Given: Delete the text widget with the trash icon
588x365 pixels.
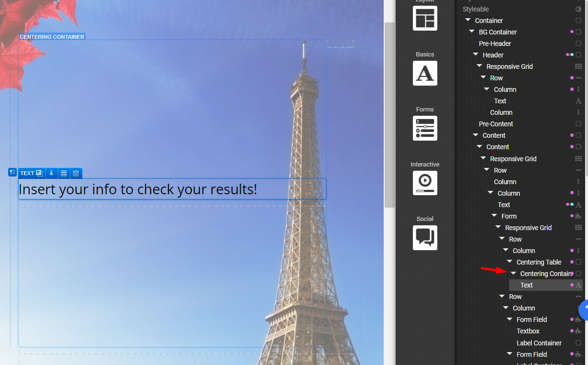Looking at the screenshot, I should 76,173.
